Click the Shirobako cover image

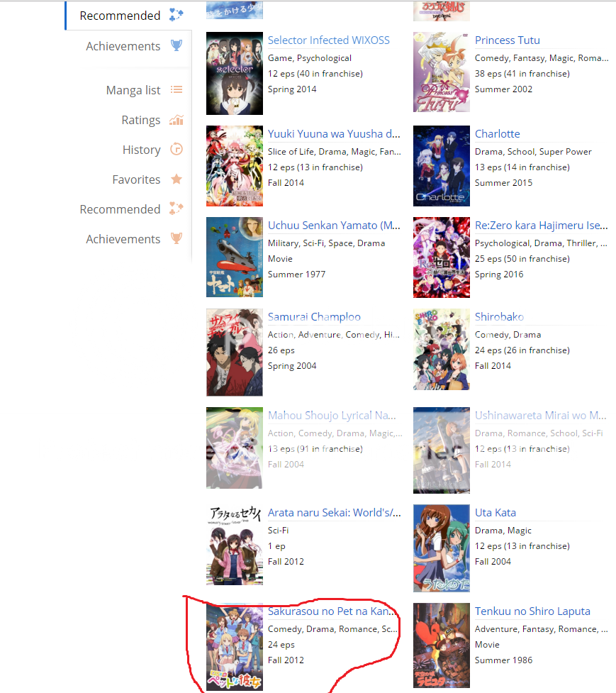pos(442,349)
